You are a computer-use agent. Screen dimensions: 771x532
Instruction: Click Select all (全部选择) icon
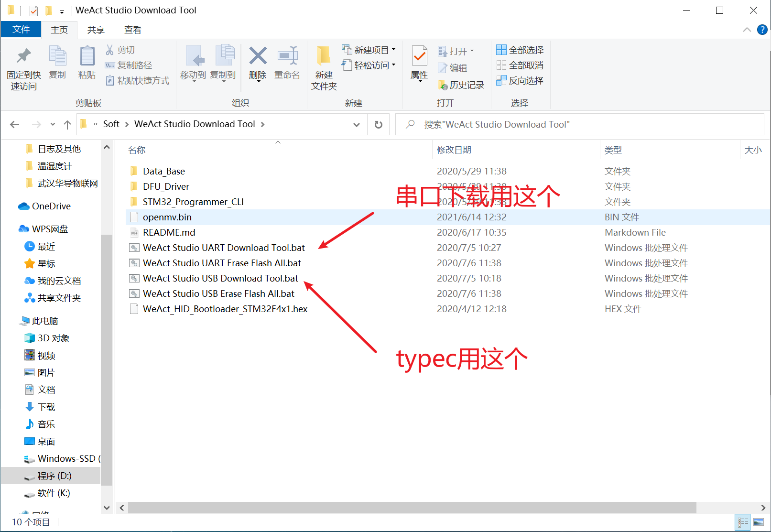[501, 50]
